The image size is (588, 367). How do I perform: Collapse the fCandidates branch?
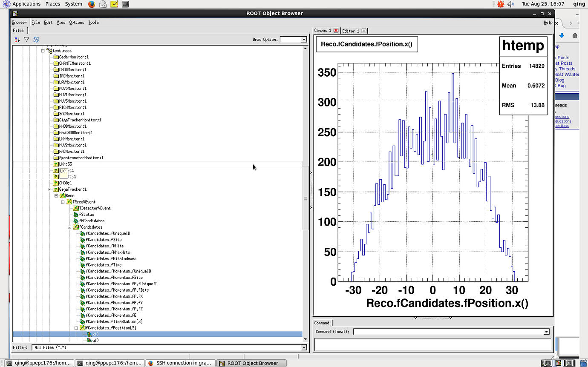point(69,227)
